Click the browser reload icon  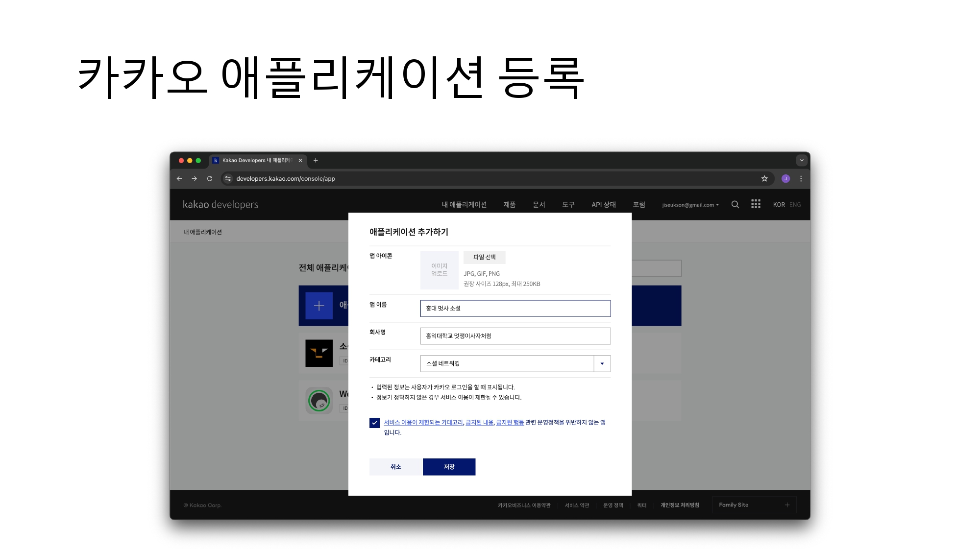point(210,179)
